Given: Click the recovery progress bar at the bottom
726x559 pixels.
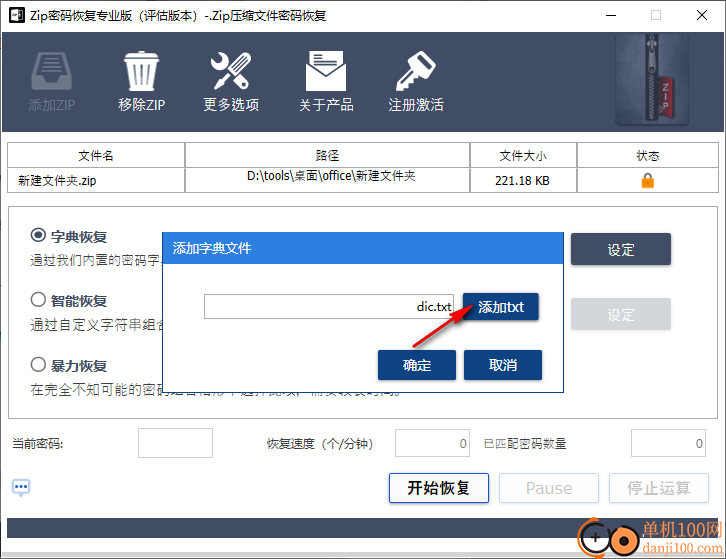Looking at the screenshot, I should coord(363,528).
